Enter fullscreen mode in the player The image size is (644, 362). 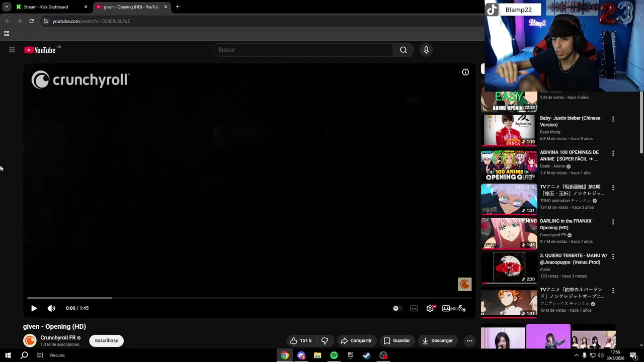(x=461, y=308)
